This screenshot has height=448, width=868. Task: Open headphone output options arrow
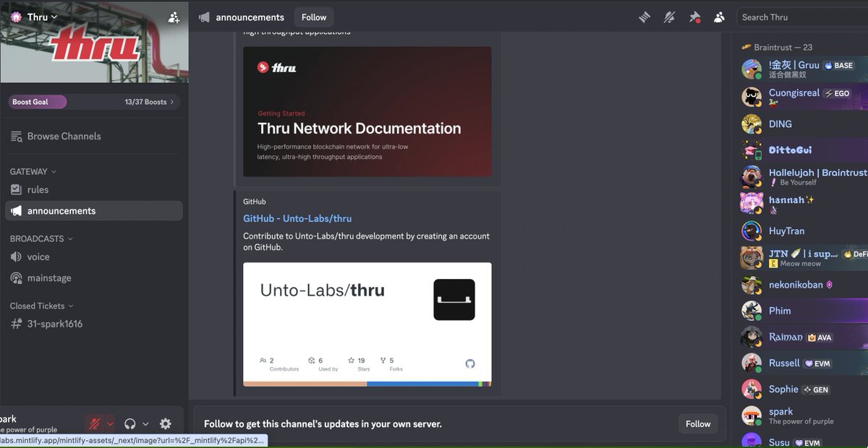point(145,424)
